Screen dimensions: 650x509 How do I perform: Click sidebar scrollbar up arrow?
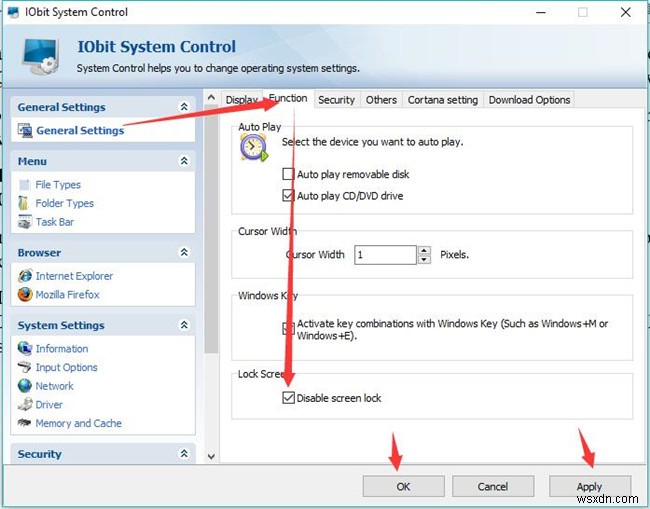(x=211, y=97)
